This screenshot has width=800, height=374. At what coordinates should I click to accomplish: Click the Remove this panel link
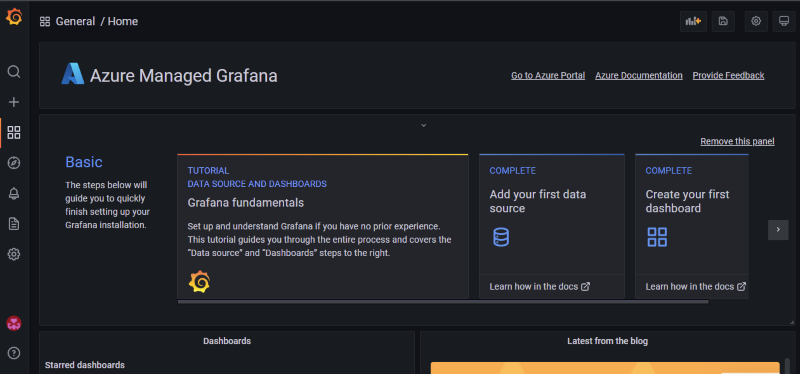[737, 141]
